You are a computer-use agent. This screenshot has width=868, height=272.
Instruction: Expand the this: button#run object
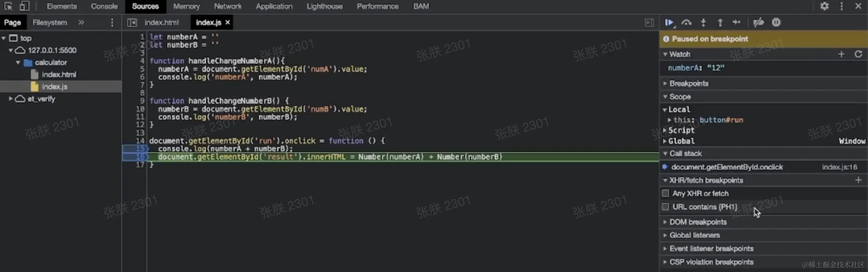click(x=670, y=120)
